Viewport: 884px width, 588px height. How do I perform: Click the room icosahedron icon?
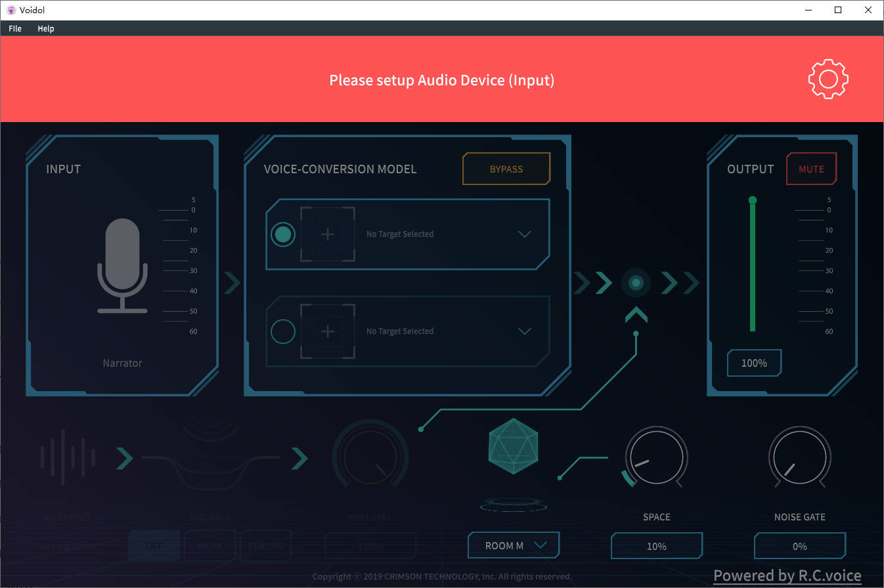click(514, 446)
